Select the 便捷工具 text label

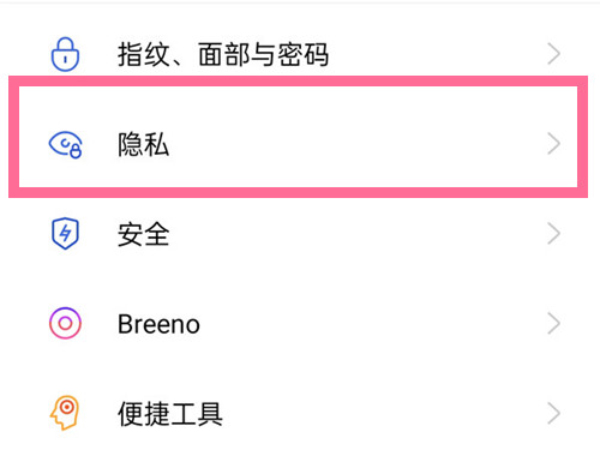click(x=170, y=413)
